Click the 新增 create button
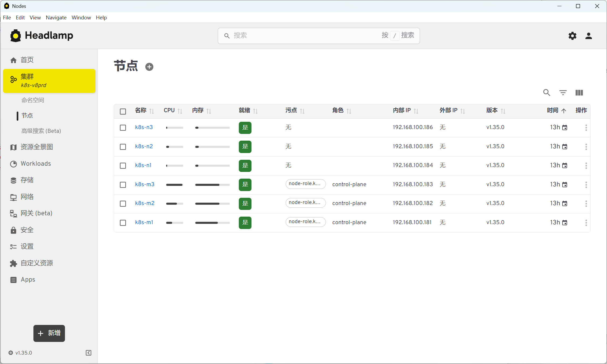The width and height of the screenshot is (607, 364). 49,333
